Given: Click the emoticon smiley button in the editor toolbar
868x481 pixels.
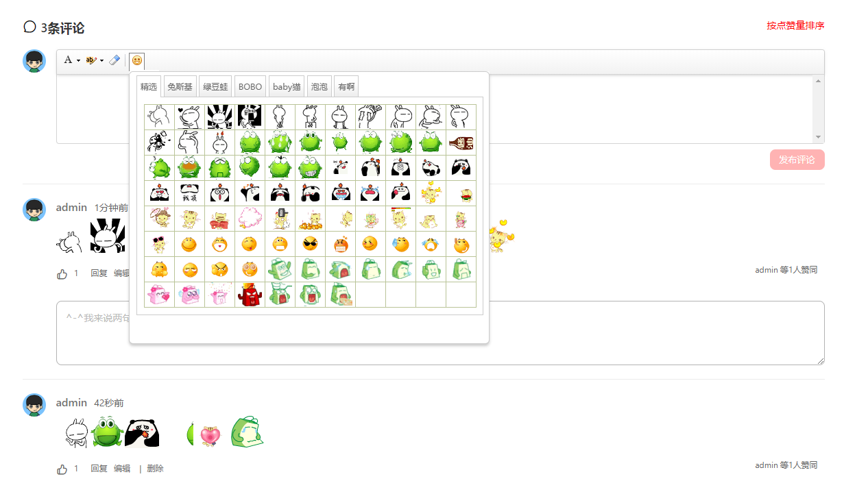Looking at the screenshot, I should click(x=137, y=60).
